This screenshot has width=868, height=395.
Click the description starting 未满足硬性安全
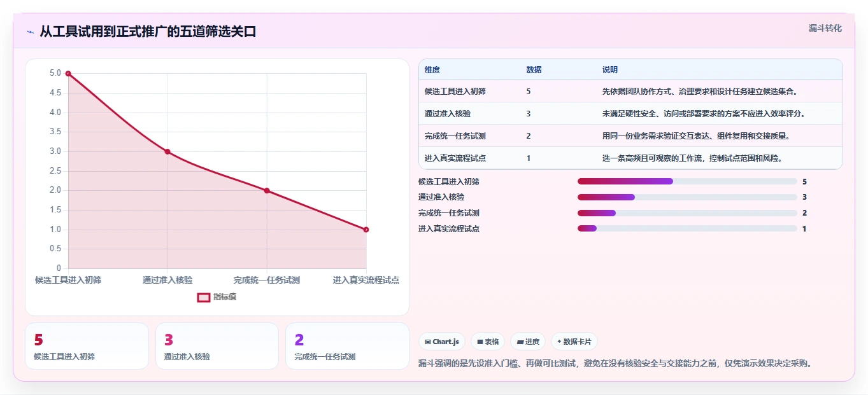(704, 114)
